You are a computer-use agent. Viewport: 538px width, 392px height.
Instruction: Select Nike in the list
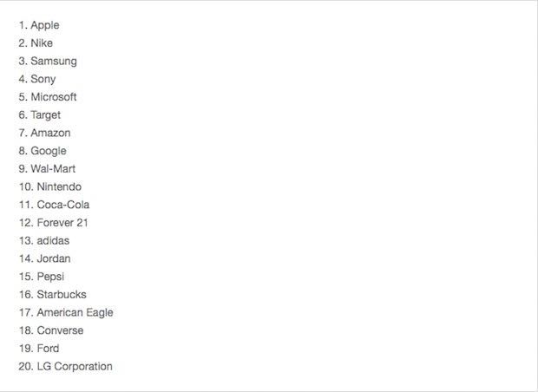36,43
